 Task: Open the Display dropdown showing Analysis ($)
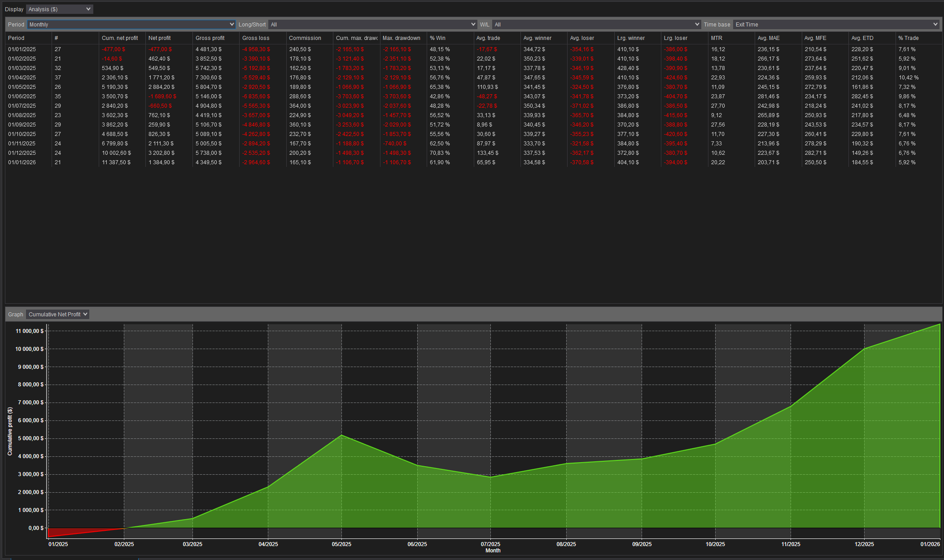[x=59, y=9]
